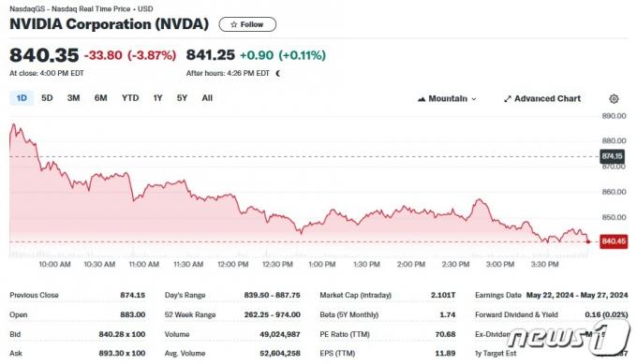Select the 1D range tab
The height and width of the screenshot is (364, 637).
(x=22, y=98)
